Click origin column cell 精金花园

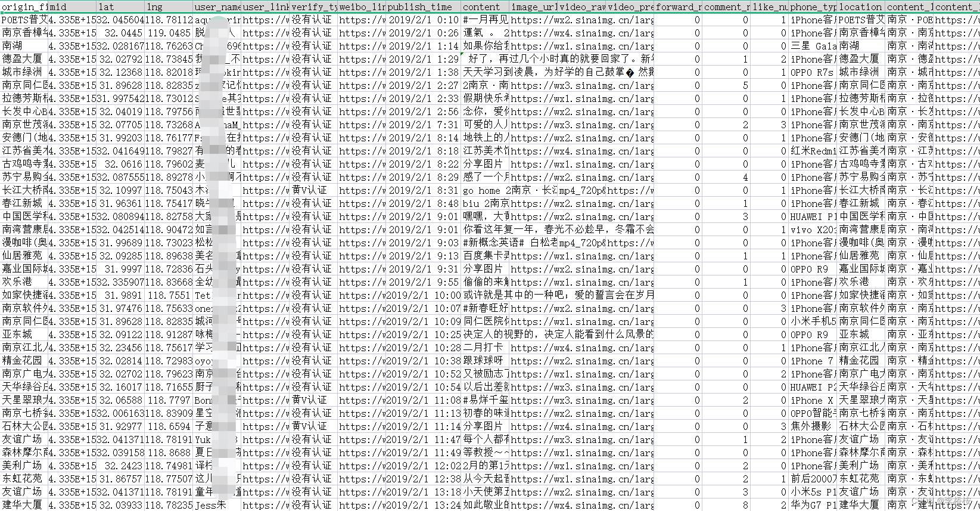click(x=24, y=361)
